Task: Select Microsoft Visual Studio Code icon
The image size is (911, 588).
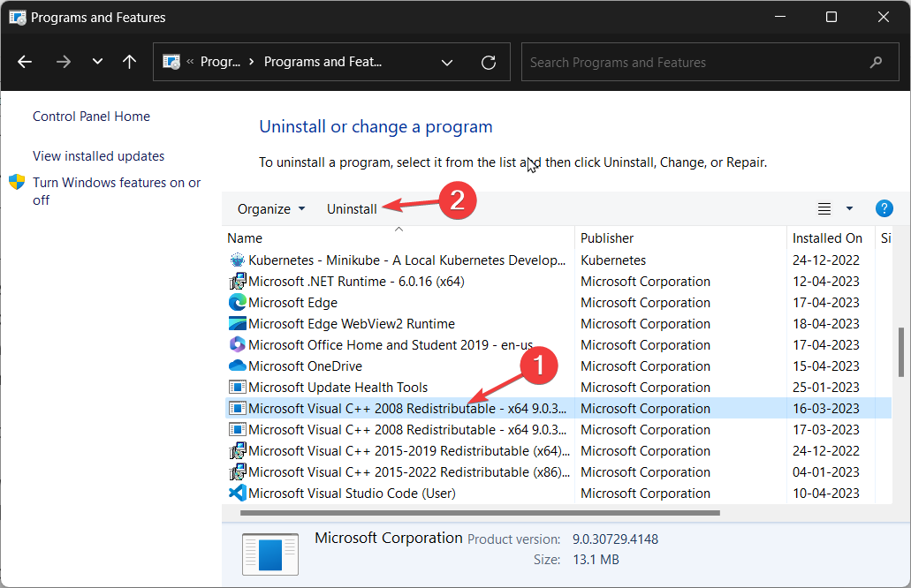Action: 237,494
